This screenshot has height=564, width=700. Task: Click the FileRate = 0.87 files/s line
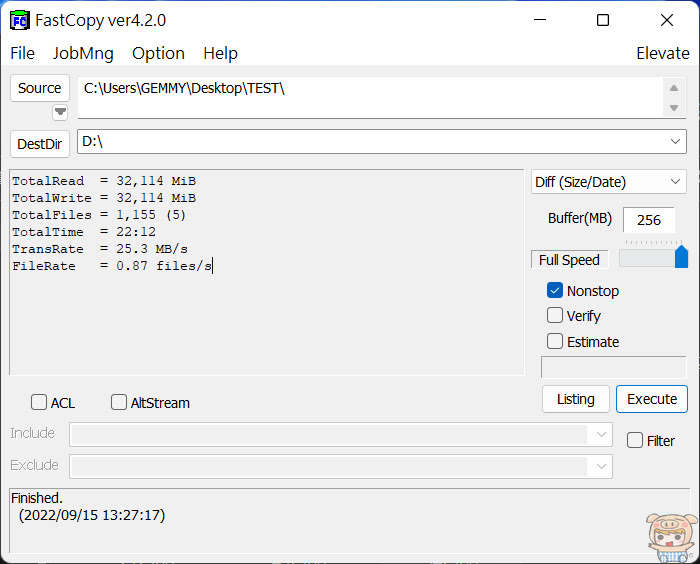[112, 266]
